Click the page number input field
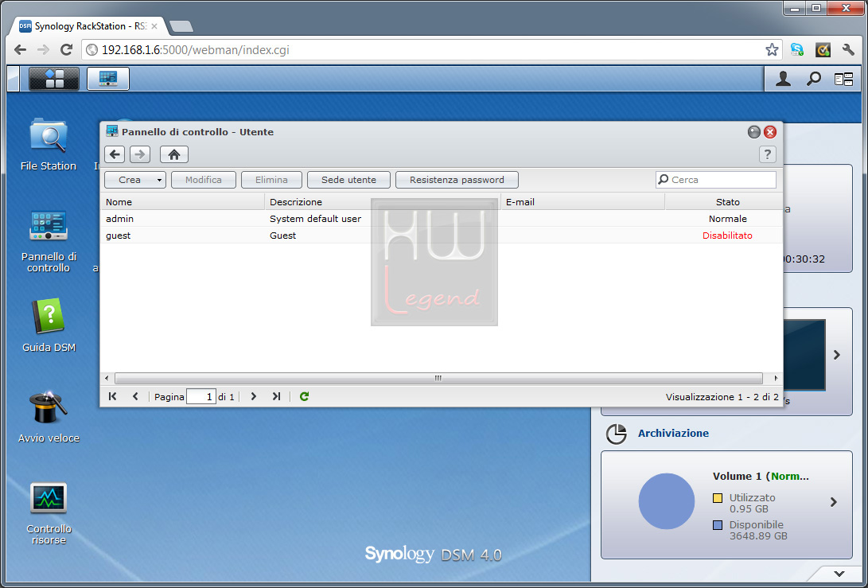 (x=201, y=396)
